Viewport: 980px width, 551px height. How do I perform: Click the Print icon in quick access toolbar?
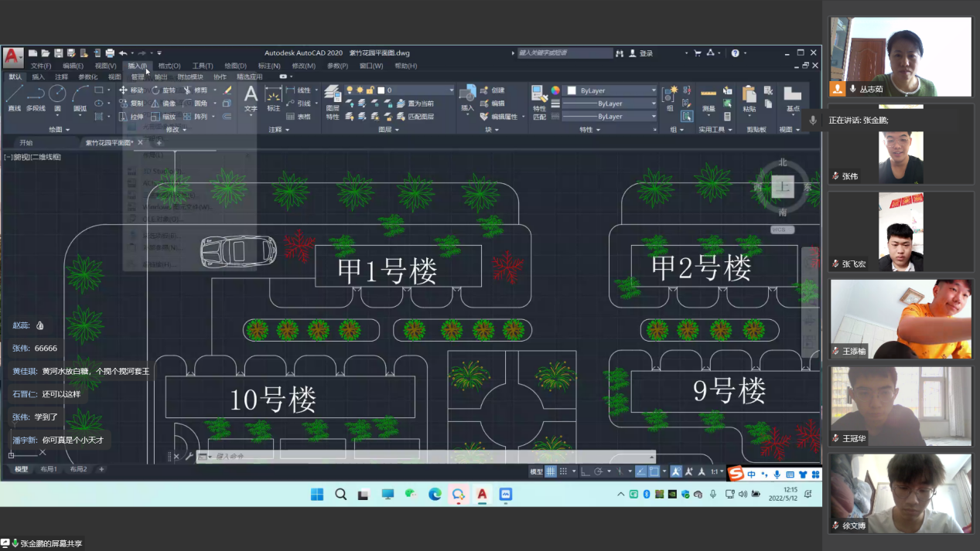pyautogui.click(x=110, y=53)
